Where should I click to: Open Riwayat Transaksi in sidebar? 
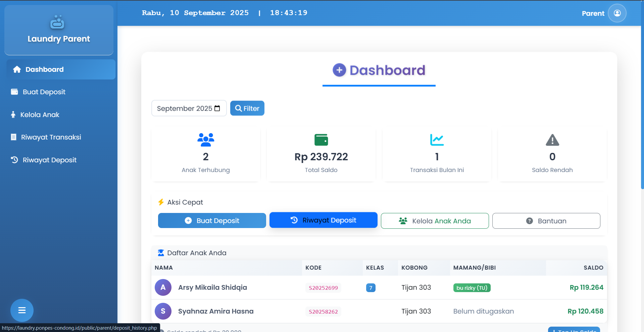point(51,137)
